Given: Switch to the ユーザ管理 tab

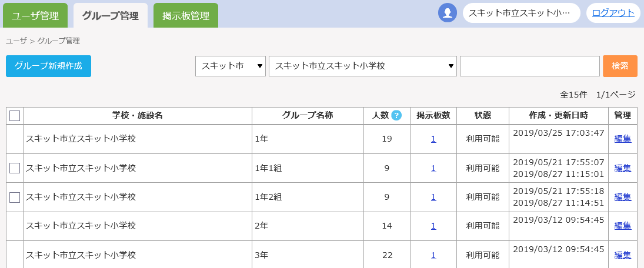Looking at the screenshot, I should (35, 16).
